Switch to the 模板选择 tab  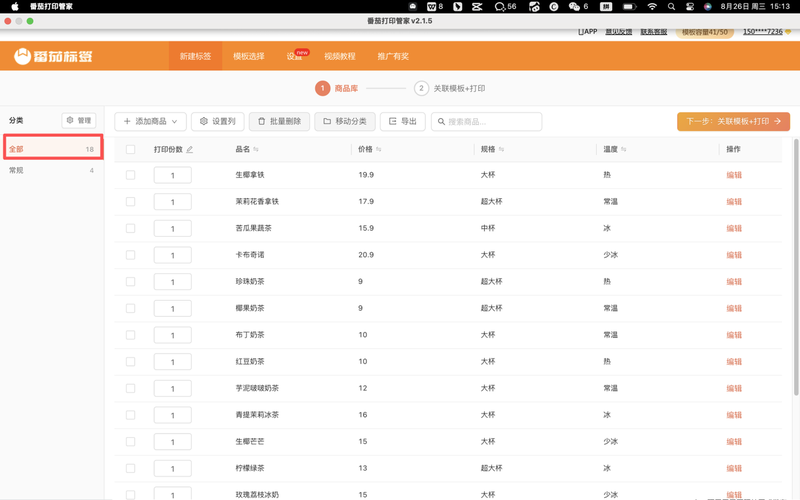click(x=249, y=56)
